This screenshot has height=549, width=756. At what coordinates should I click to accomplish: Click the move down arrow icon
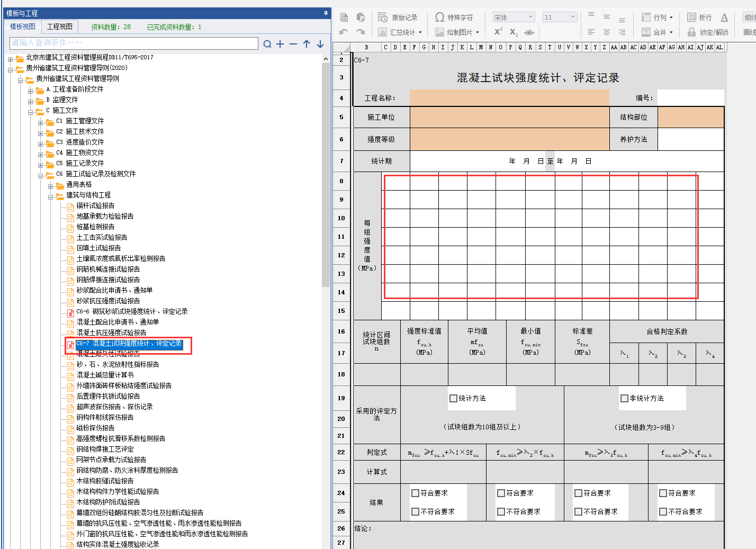click(x=320, y=44)
